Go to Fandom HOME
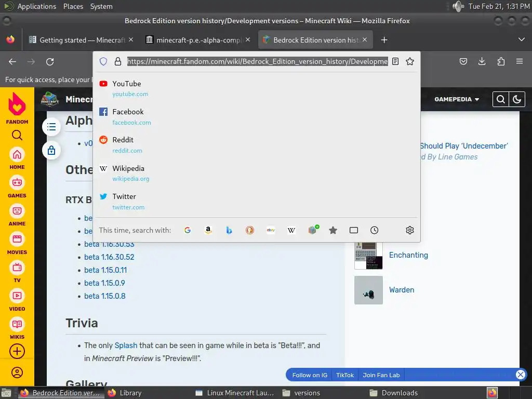The height and width of the screenshot is (399, 532). 17,158
